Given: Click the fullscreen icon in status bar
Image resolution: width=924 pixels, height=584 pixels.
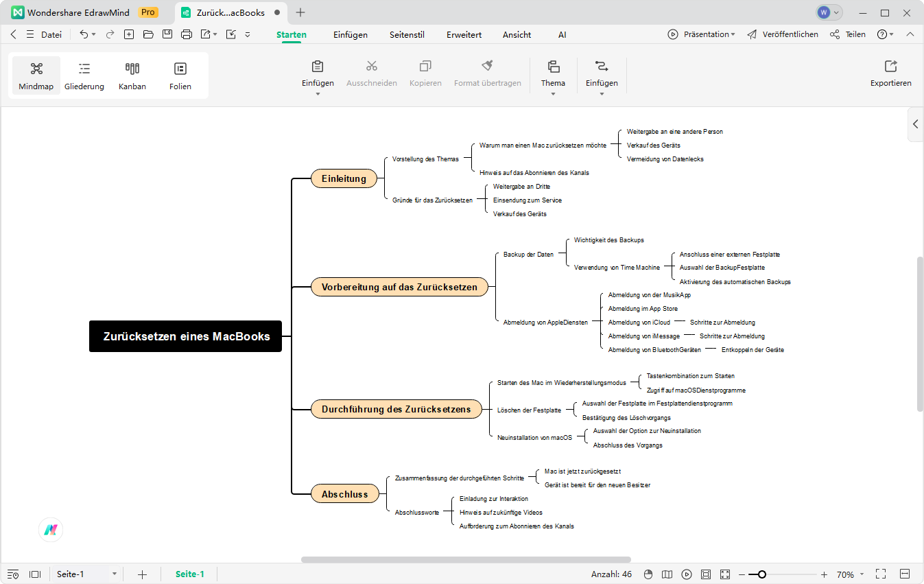Looking at the screenshot, I should coord(881,574).
